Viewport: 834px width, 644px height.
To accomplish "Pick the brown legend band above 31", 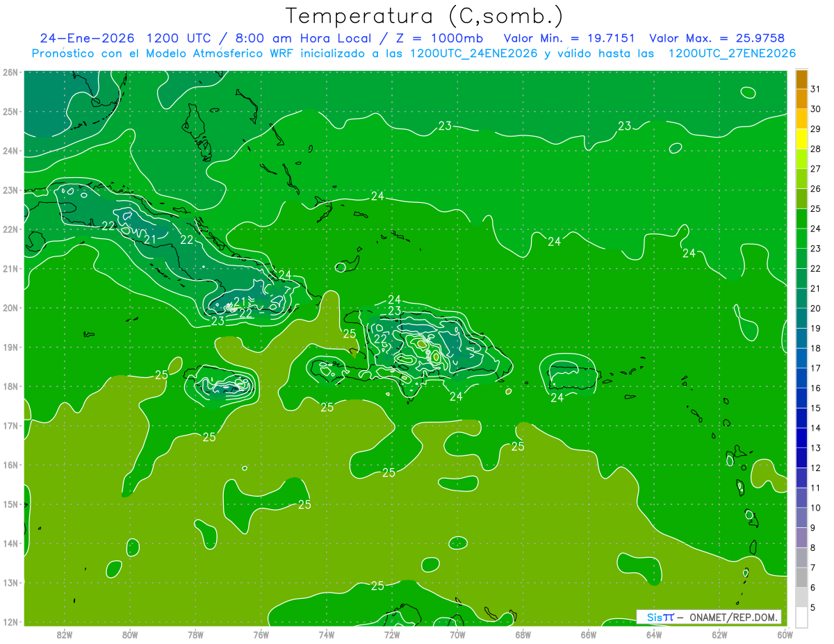I will (x=801, y=79).
